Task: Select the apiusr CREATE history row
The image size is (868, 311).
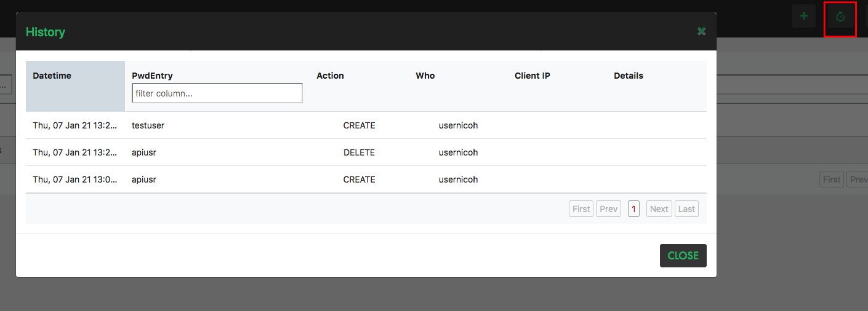Action: (x=366, y=179)
